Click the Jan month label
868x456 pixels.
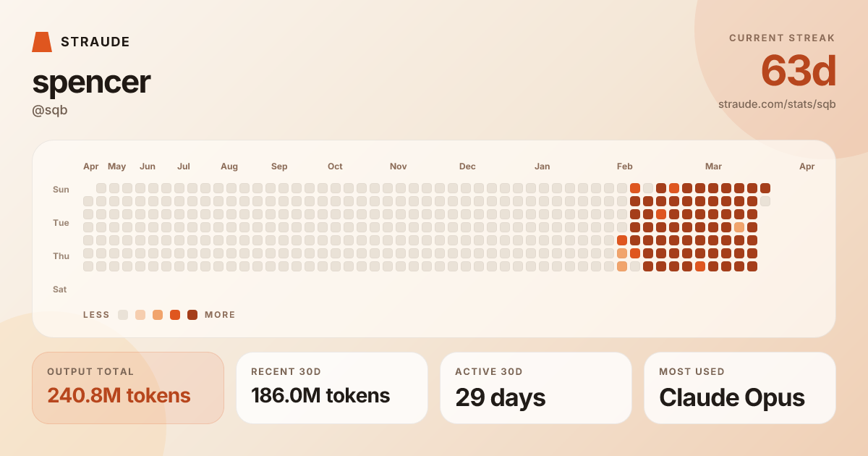coord(542,166)
